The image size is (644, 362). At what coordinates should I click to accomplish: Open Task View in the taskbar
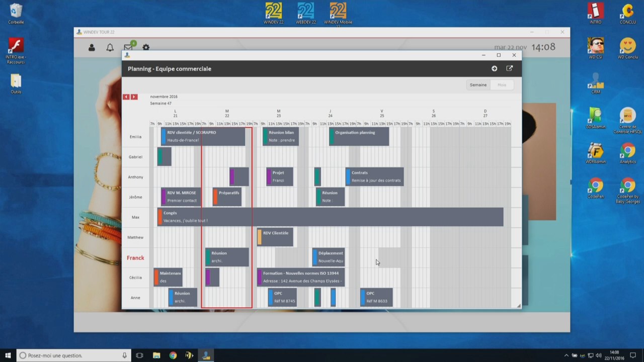(139, 355)
